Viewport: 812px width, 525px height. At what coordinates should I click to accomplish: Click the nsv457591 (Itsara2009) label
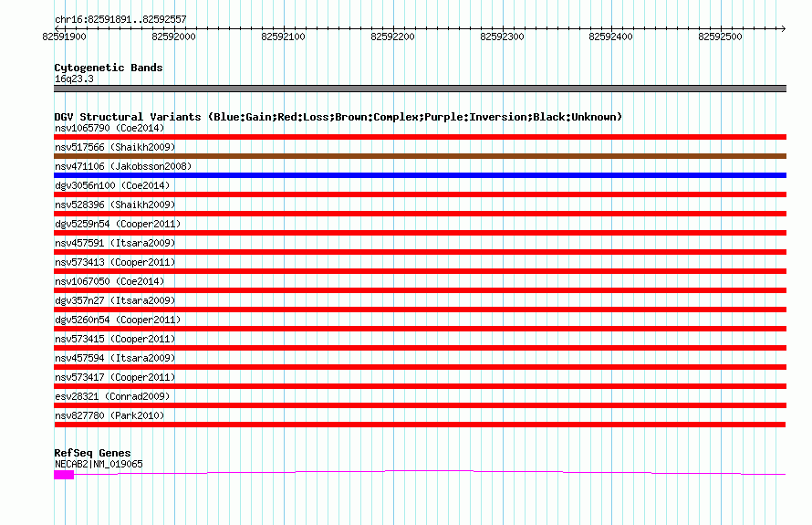tap(115, 243)
